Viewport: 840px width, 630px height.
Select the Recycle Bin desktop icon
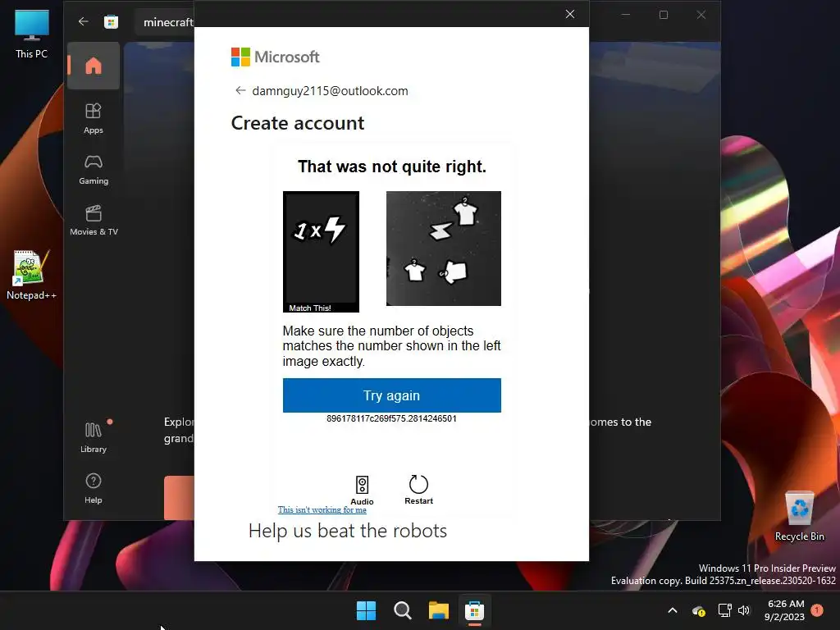click(x=799, y=516)
